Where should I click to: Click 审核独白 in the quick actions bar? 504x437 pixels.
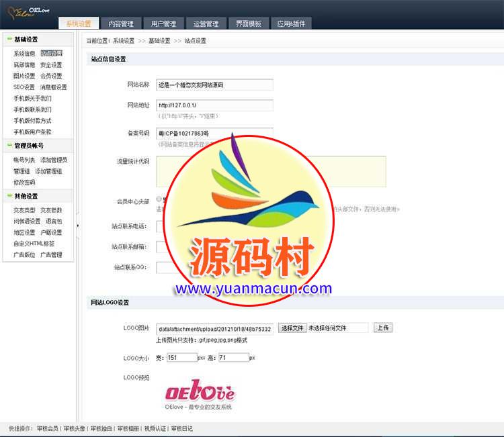click(101, 429)
